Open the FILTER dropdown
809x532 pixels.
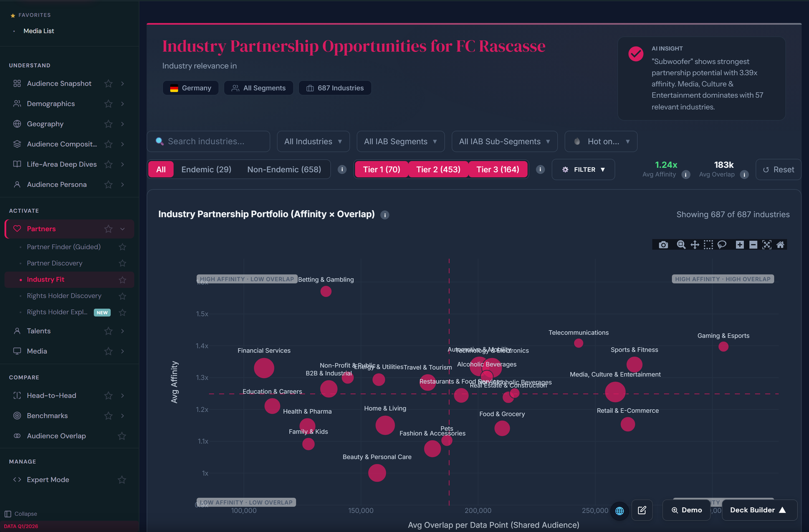[583, 170]
